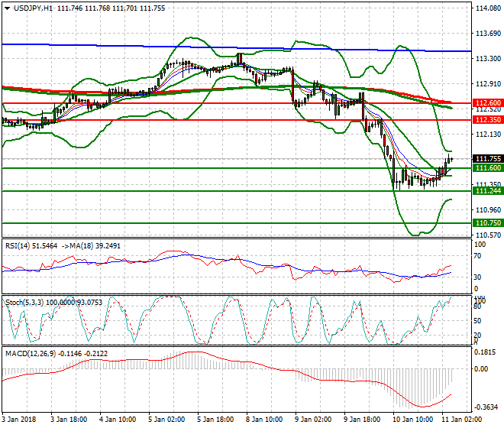Click the black 111.755 current price tag
504x428 pixels.
click(x=487, y=159)
